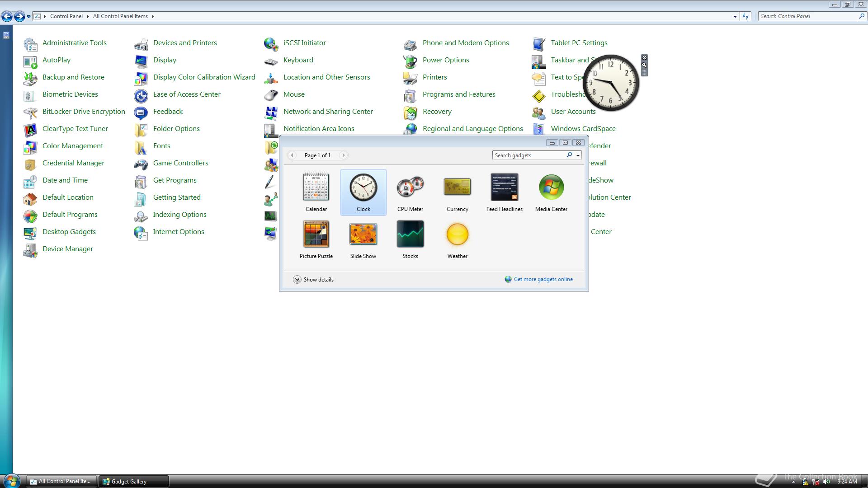The height and width of the screenshot is (488, 868).
Task: Open Notification Area Icons link
Action: 319,129
